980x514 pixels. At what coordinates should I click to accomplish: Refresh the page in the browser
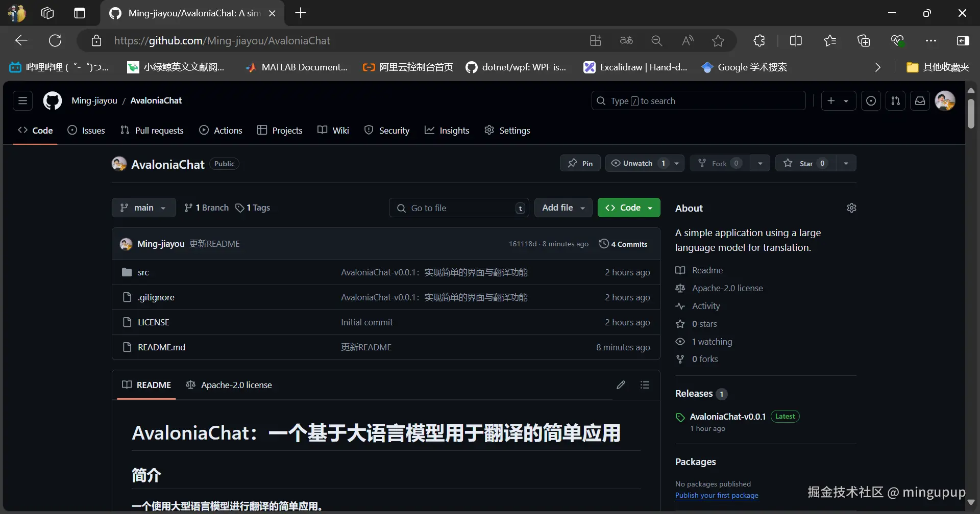pyautogui.click(x=55, y=41)
